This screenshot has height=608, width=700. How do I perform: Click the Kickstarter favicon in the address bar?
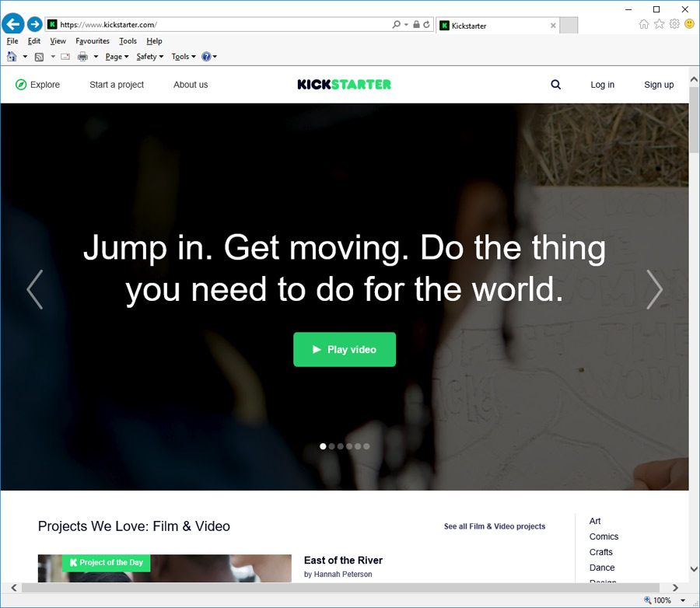pos(52,25)
